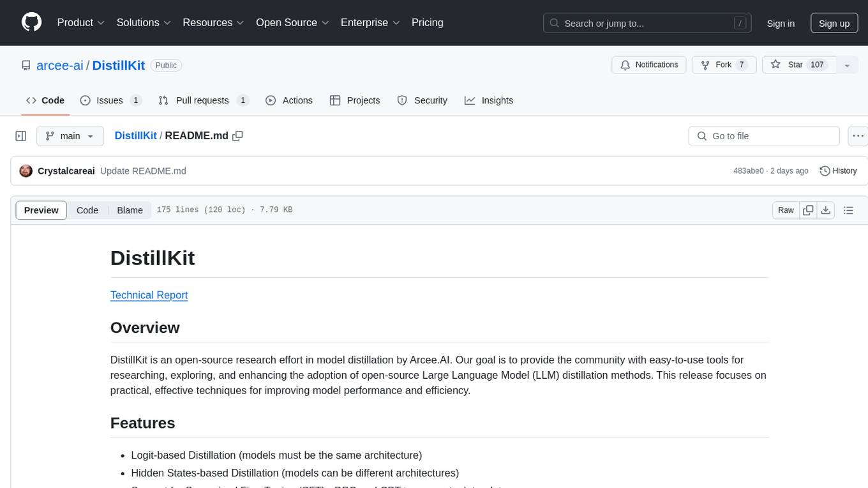Switch to the Projects tab
868x488 pixels.
pos(355,100)
